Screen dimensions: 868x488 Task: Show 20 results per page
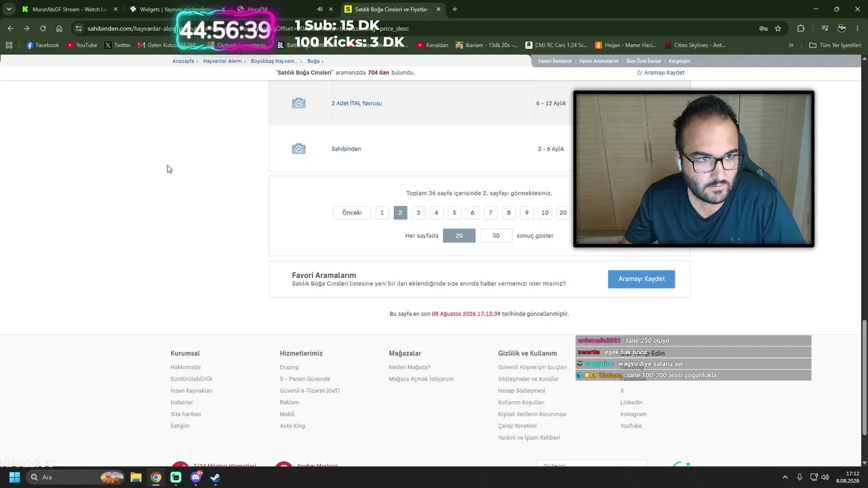(459, 236)
